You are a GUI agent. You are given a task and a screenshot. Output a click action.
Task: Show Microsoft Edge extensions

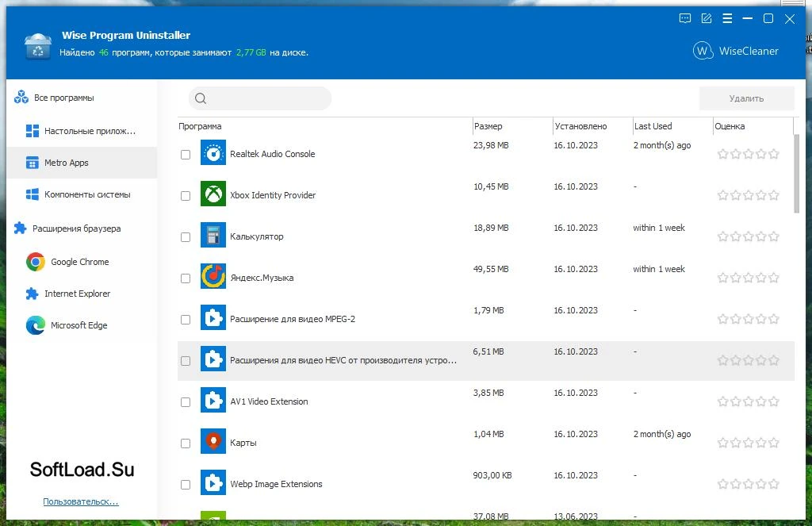(82, 325)
